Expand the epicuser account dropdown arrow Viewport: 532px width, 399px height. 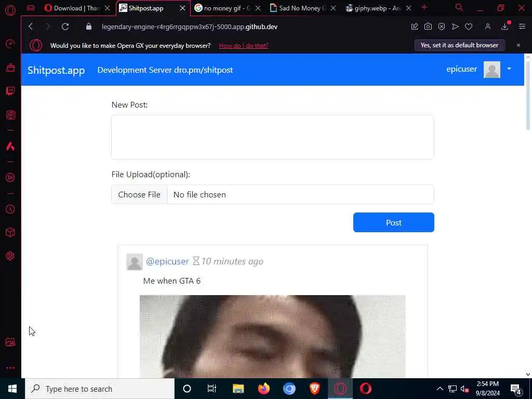pyautogui.click(x=509, y=69)
